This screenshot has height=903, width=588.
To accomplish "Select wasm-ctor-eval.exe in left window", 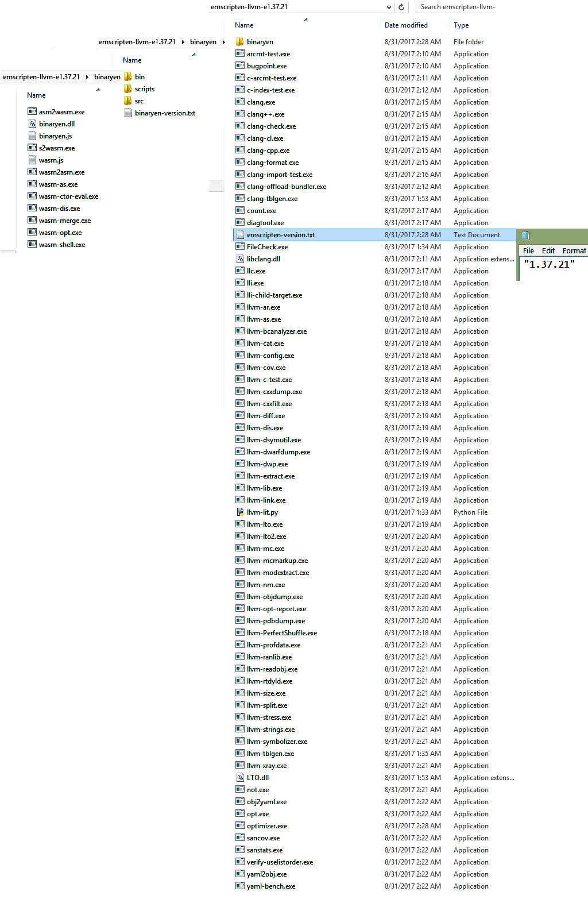I will 68,196.
